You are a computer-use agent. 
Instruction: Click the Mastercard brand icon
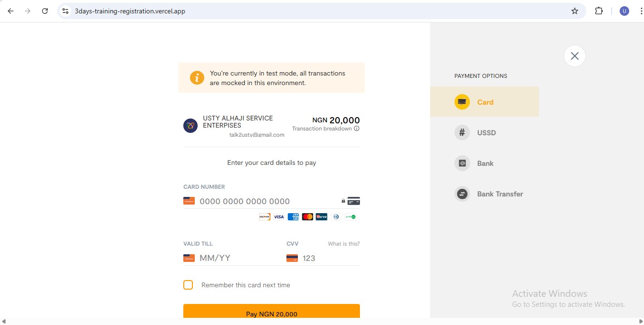[307, 217]
